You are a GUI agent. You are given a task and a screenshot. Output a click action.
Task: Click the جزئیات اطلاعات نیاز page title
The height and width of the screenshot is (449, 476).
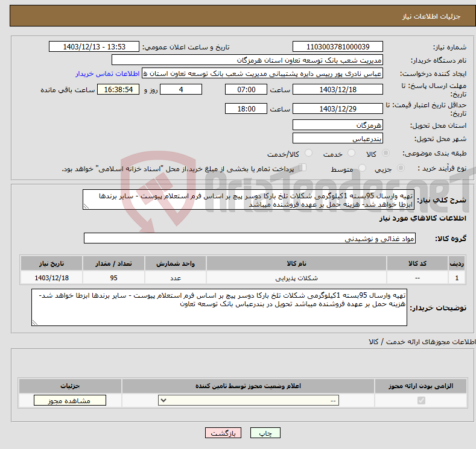point(431,16)
